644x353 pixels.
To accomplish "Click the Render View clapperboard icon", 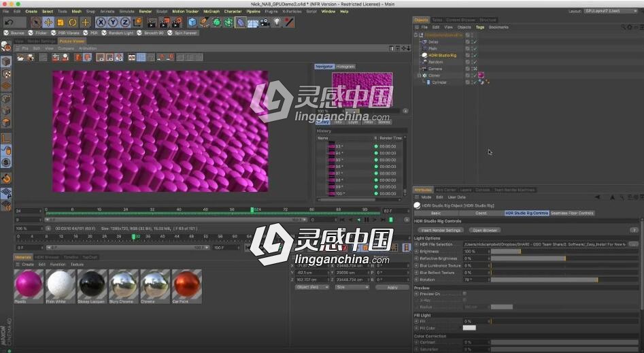I will click(152, 22).
